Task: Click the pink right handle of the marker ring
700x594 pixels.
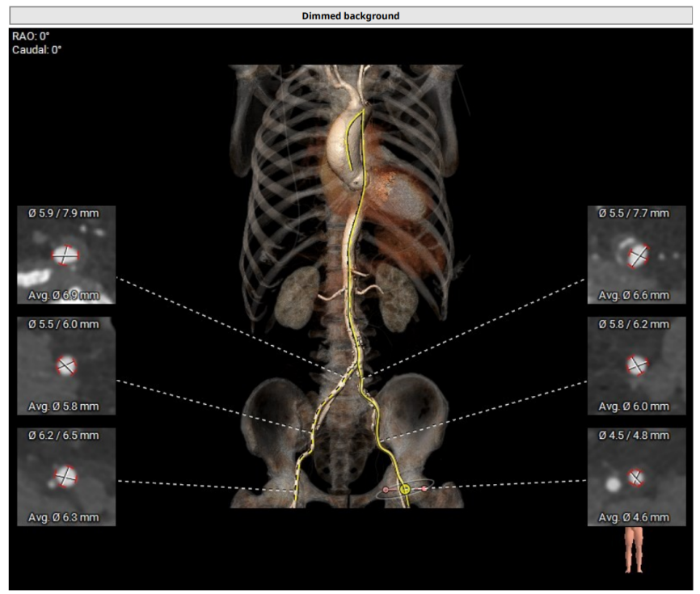Action: [424, 489]
